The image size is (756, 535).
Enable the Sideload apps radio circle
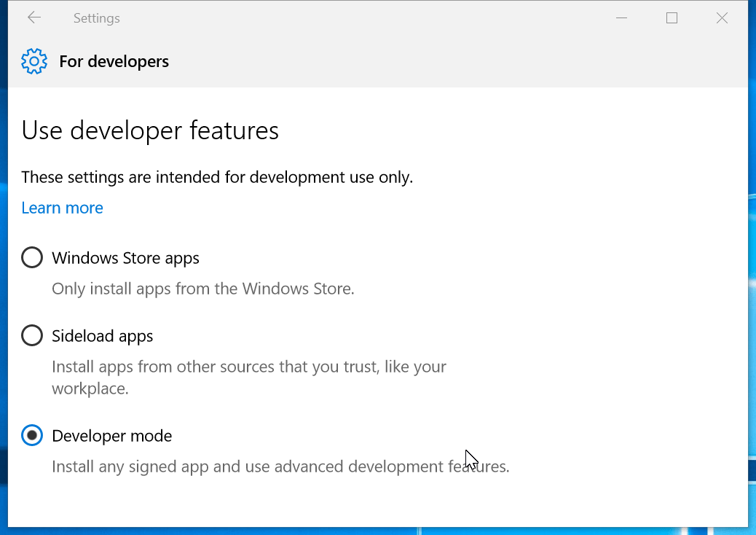click(x=32, y=336)
